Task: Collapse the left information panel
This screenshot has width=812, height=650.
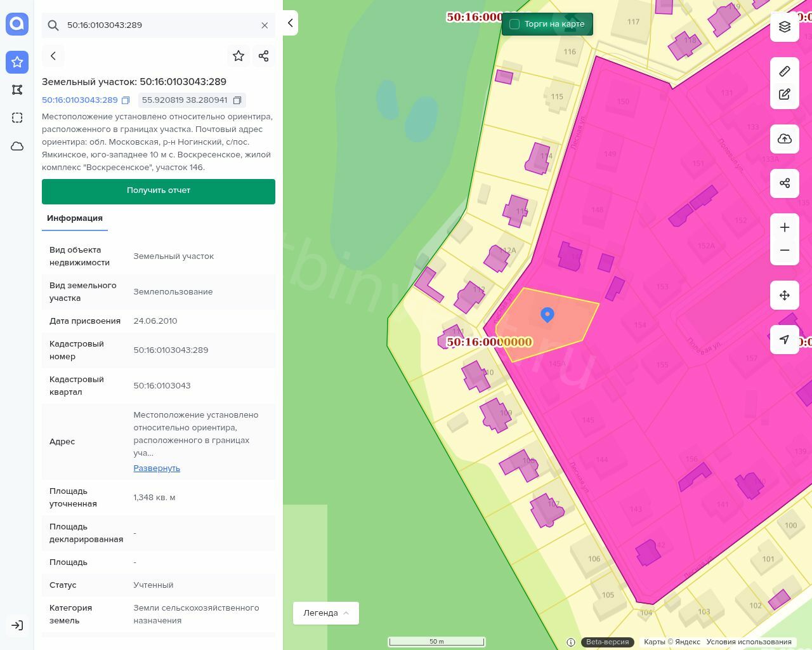Action: tap(291, 23)
